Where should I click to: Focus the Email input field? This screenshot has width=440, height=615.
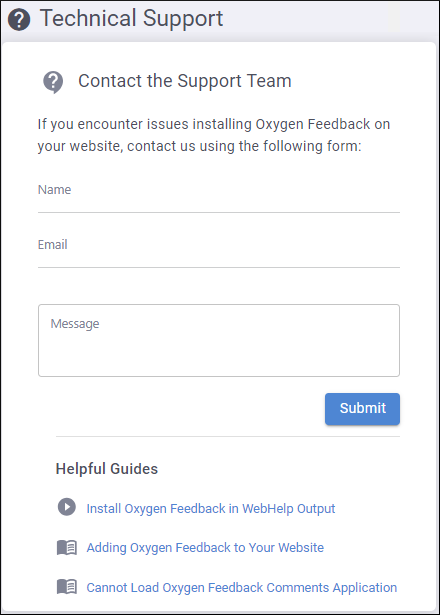coord(219,251)
